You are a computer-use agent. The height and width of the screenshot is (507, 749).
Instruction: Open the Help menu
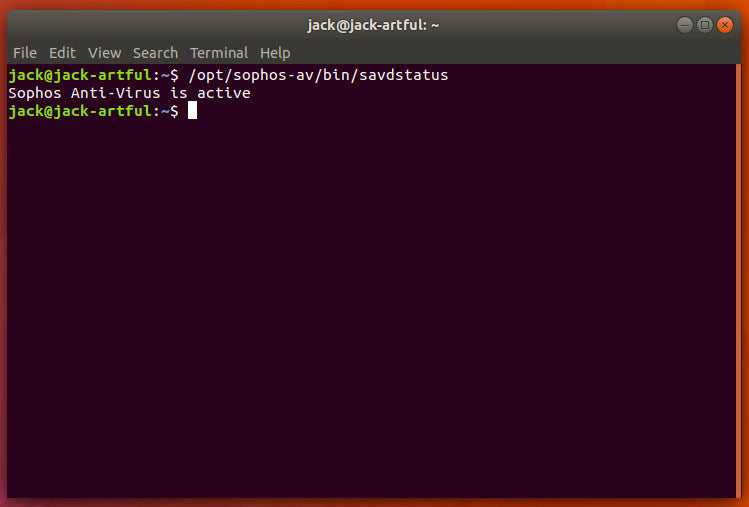point(275,53)
